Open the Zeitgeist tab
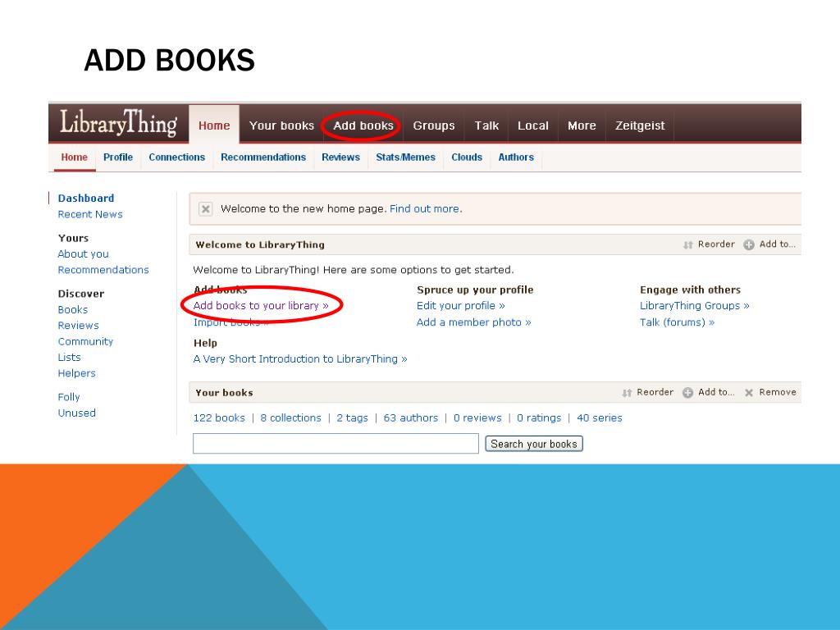Viewport: 840px width, 630px height. coord(640,126)
